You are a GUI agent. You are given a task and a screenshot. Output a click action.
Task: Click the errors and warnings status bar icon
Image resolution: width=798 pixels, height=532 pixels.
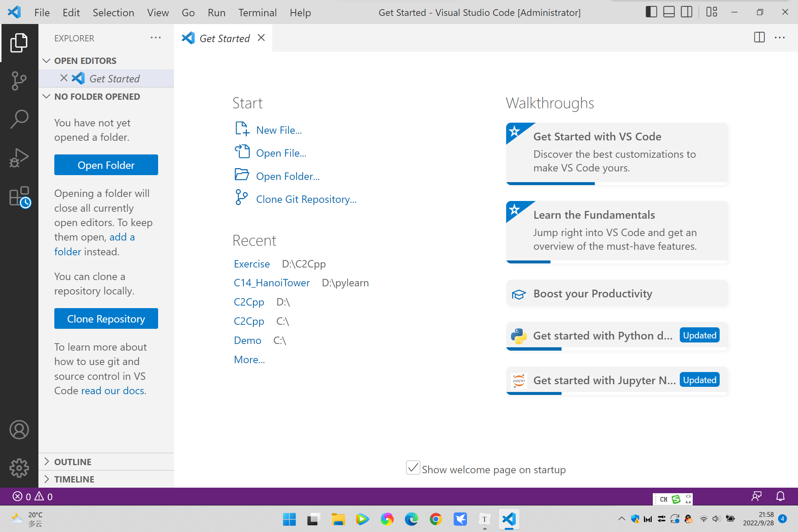pyautogui.click(x=33, y=497)
